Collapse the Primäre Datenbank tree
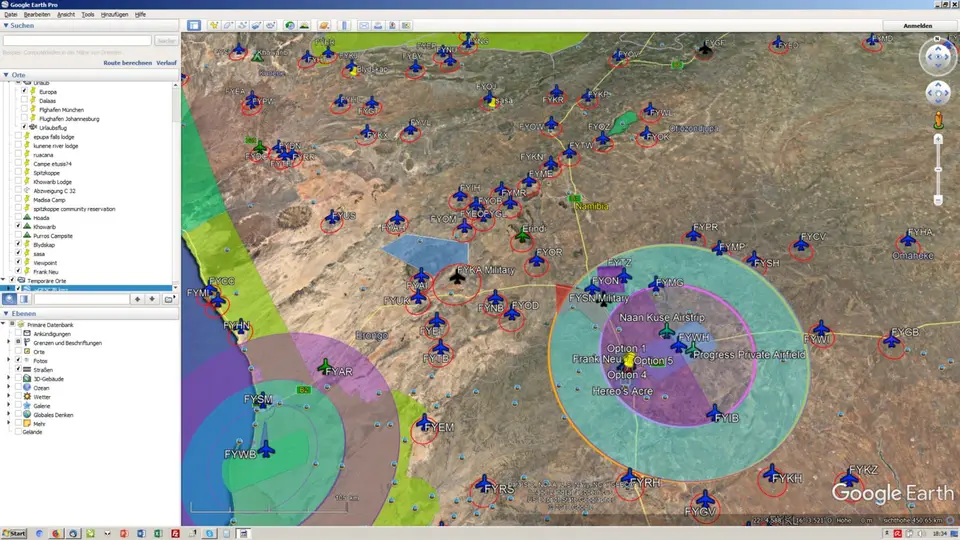Screen dimensions: 960x540 click(x=3, y=324)
